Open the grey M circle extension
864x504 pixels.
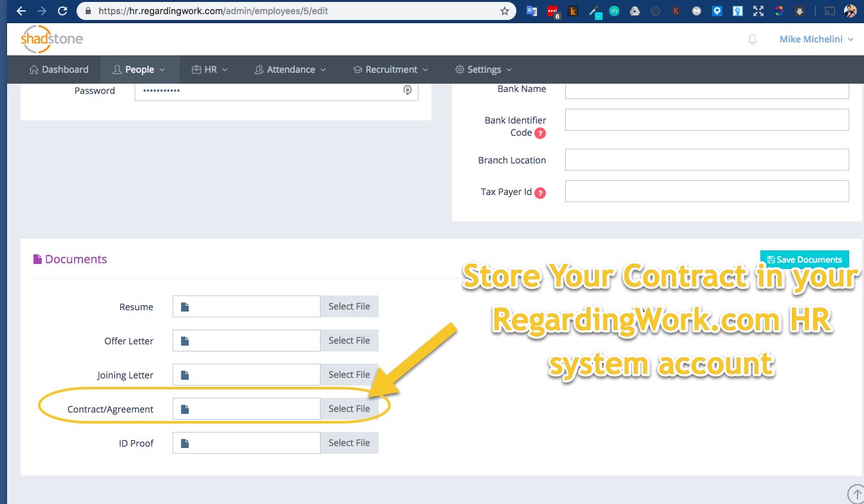[x=697, y=11]
